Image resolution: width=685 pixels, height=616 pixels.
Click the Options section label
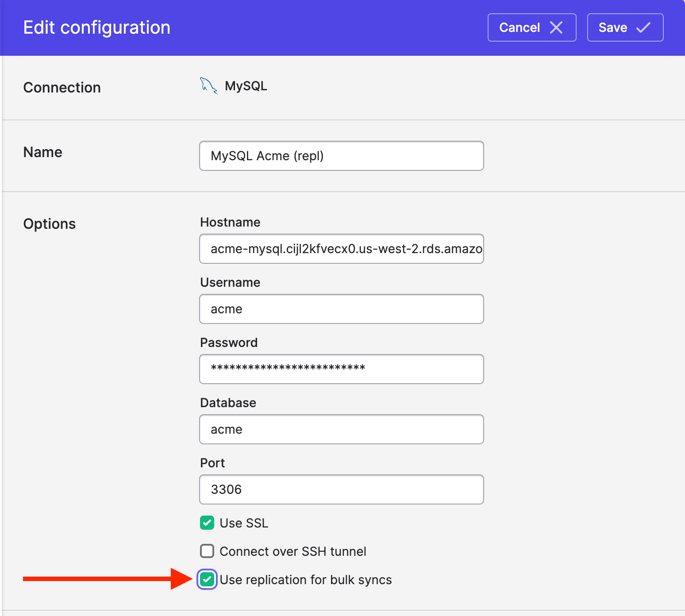click(x=50, y=224)
